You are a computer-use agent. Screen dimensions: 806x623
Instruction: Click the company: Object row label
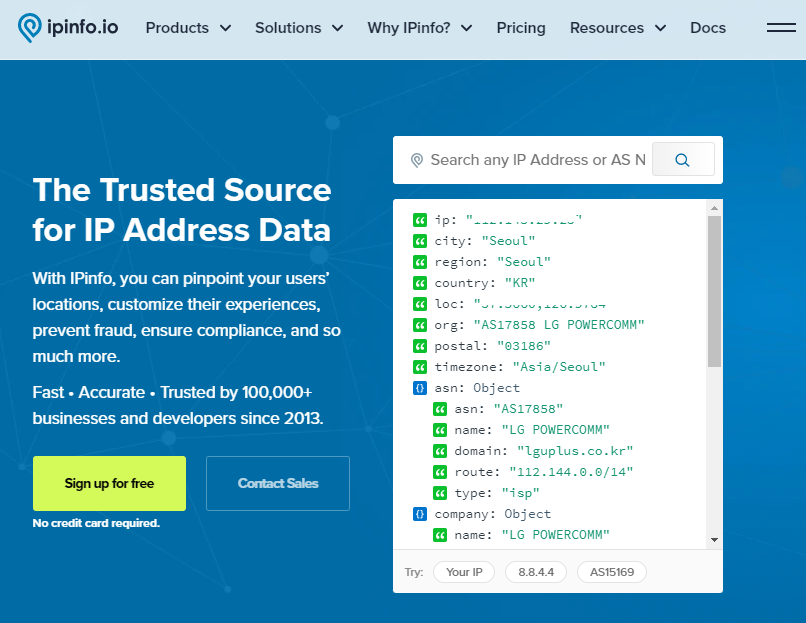click(x=492, y=514)
